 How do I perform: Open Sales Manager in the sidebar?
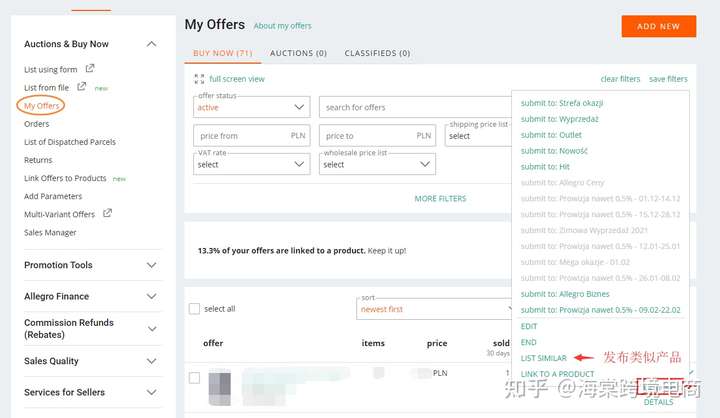(x=50, y=232)
